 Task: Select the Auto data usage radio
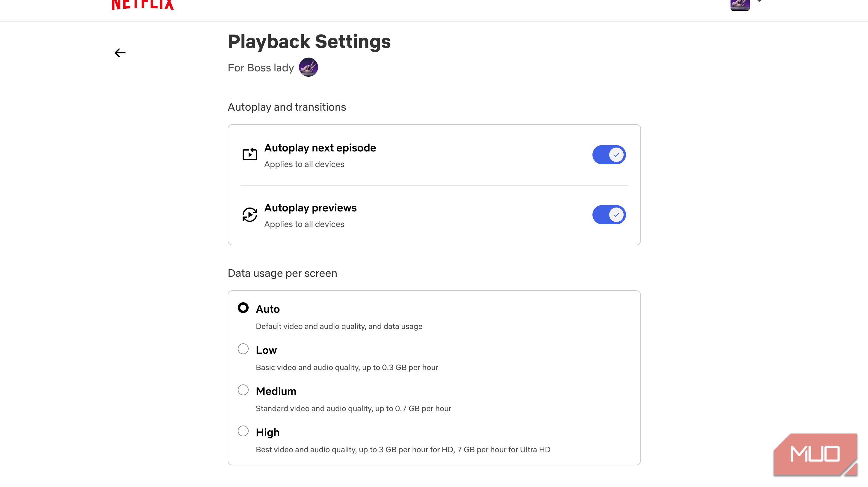click(243, 308)
